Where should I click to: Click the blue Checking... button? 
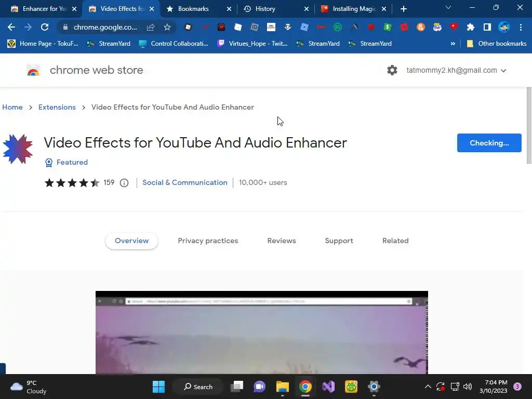tap(489, 143)
